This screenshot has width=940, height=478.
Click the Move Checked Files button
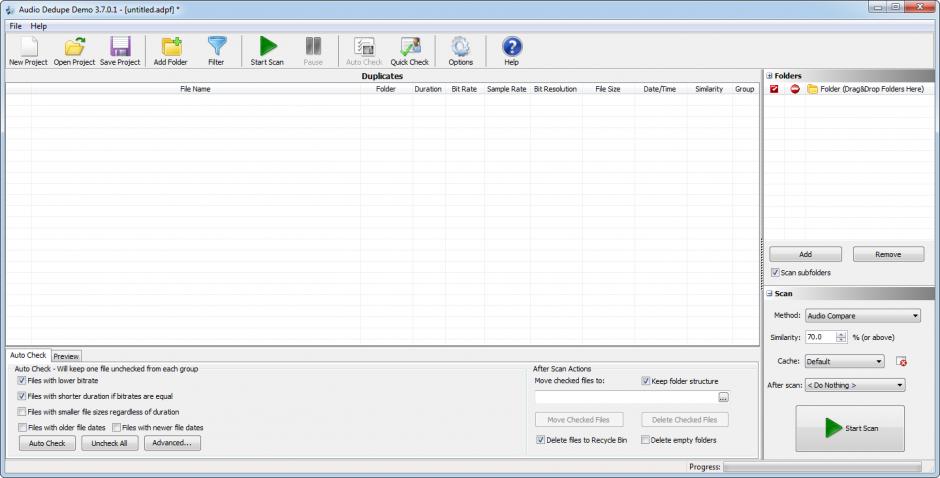click(x=579, y=420)
